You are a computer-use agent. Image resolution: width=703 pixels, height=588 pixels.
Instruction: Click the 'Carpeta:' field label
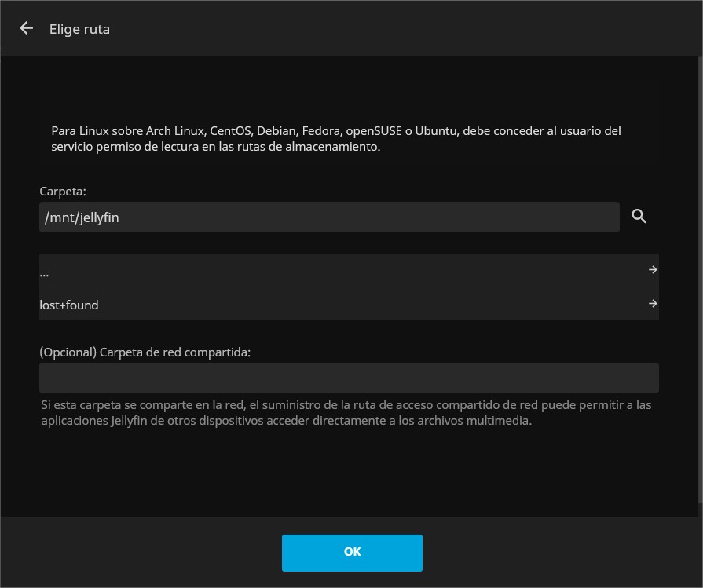tap(63, 192)
